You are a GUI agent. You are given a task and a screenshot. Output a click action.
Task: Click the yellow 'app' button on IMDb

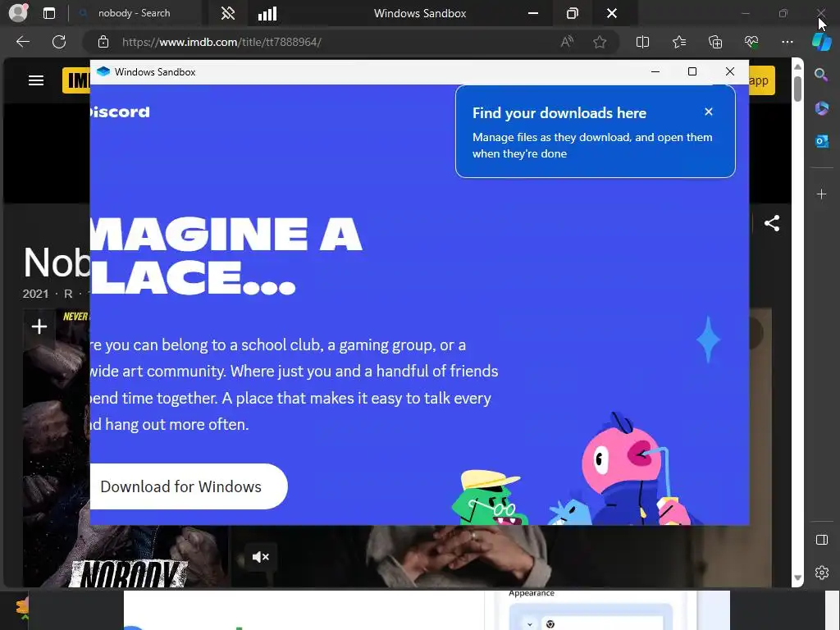[762, 80]
